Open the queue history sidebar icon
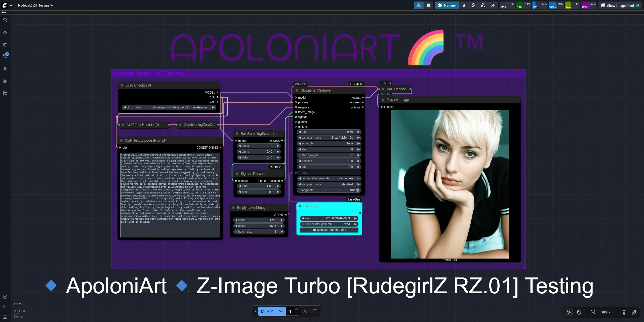 tap(5, 20)
